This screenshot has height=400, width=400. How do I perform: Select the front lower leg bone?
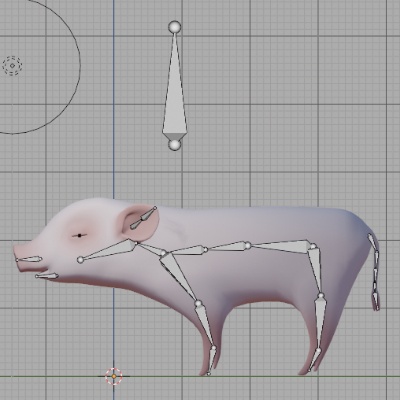click(205, 325)
